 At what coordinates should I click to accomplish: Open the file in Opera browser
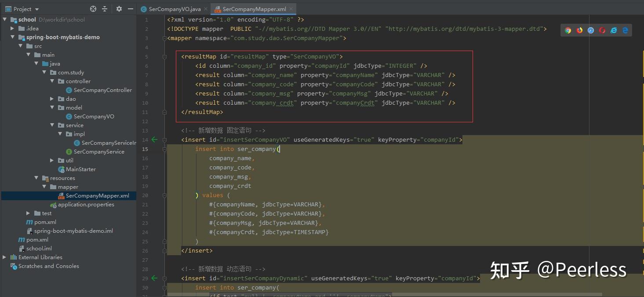click(x=602, y=30)
